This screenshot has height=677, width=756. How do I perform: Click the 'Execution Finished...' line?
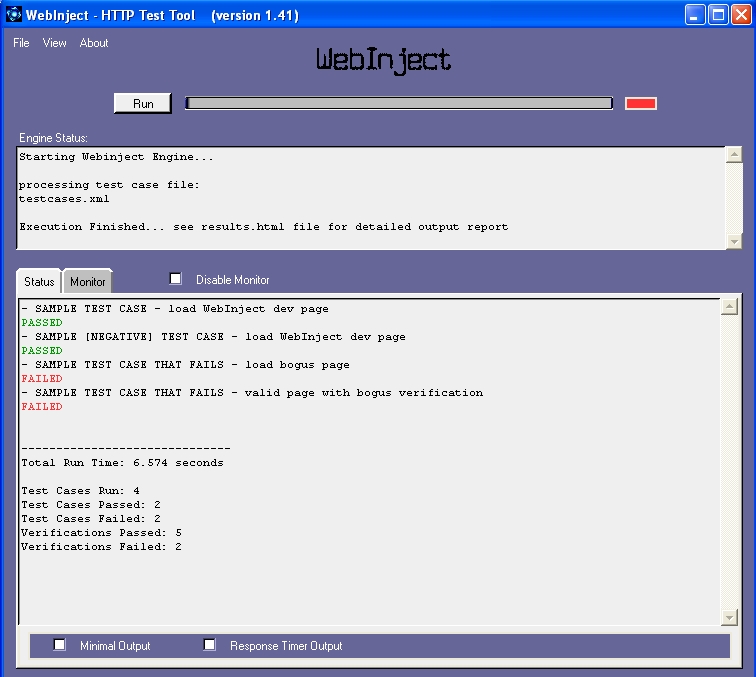[x=264, y=227]
